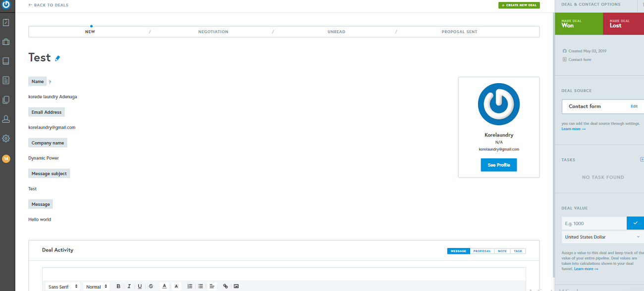Screen dimensions: 644x291
Task: Click See Profile on the Korelaundry card
Action: (498, 165)
